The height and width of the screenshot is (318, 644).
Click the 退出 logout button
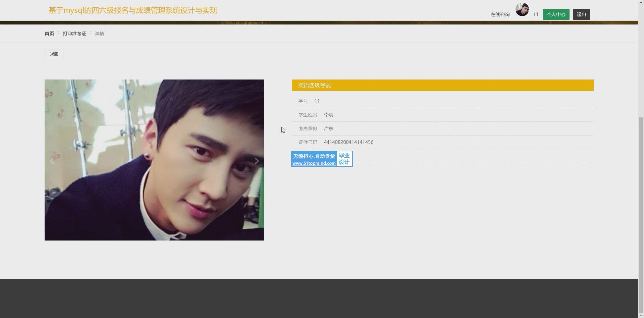pyautogui.click(x=581, y=14)
